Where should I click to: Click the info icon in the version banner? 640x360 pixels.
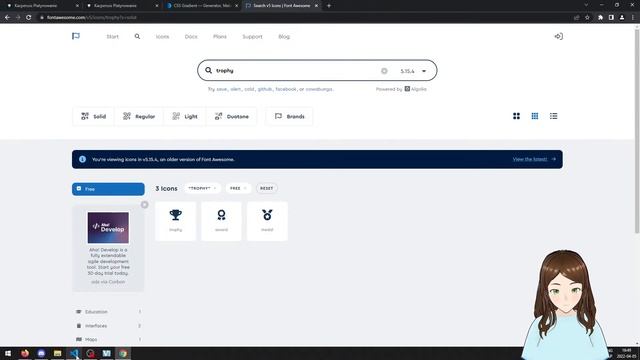82,159
